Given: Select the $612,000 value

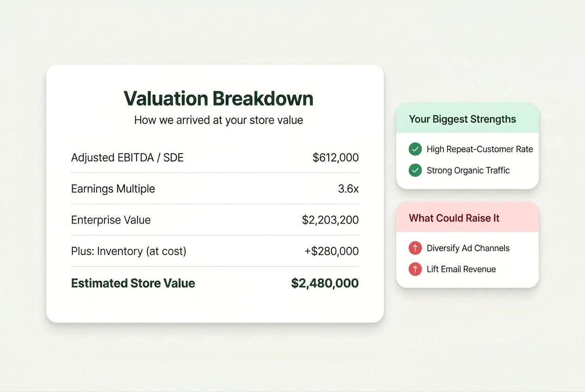Looking at the screenshot, I should click(x=336, y=157).
